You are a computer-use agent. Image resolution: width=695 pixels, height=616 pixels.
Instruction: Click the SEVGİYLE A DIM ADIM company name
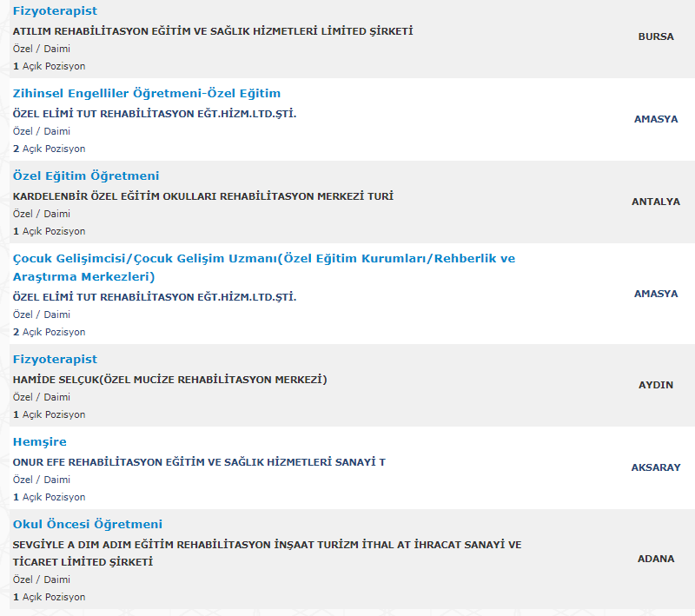[x=267, y=545]
